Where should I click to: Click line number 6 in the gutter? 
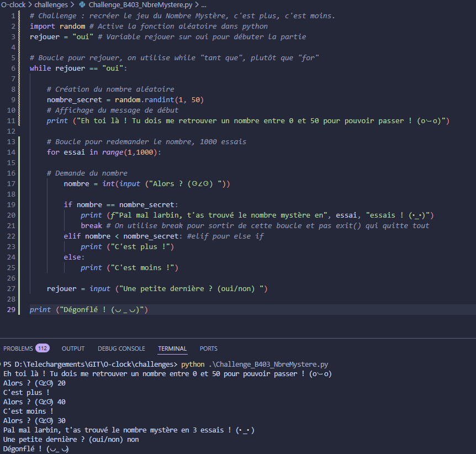tap(13, 68)
